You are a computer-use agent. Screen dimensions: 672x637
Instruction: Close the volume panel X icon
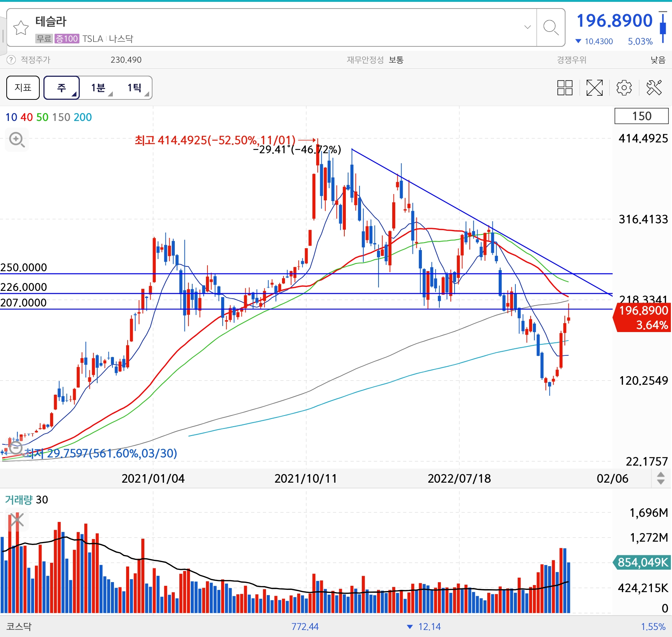click(x=16, y=520)
